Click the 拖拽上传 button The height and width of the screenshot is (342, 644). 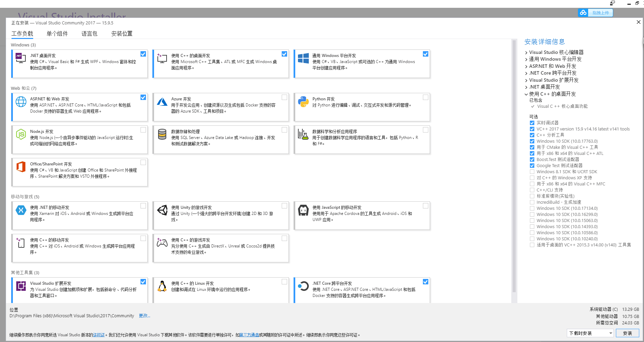pyautogui.click(x=600, y=13)
